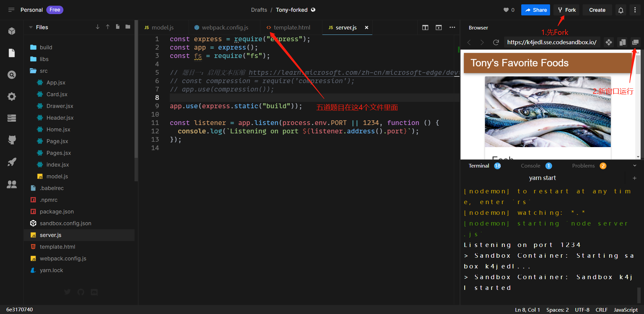This screenshot has height=314, width=644.
Task: Open the notifications bell
Action: 621,10
